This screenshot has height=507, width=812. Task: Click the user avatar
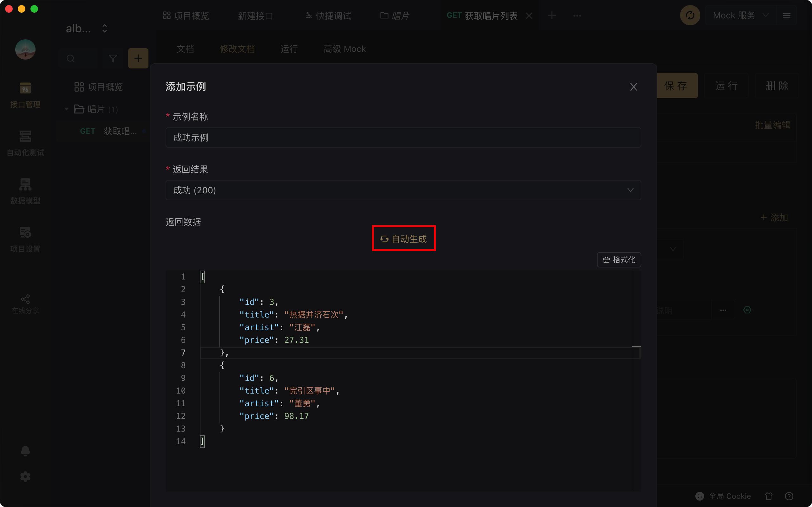point(25,49)
